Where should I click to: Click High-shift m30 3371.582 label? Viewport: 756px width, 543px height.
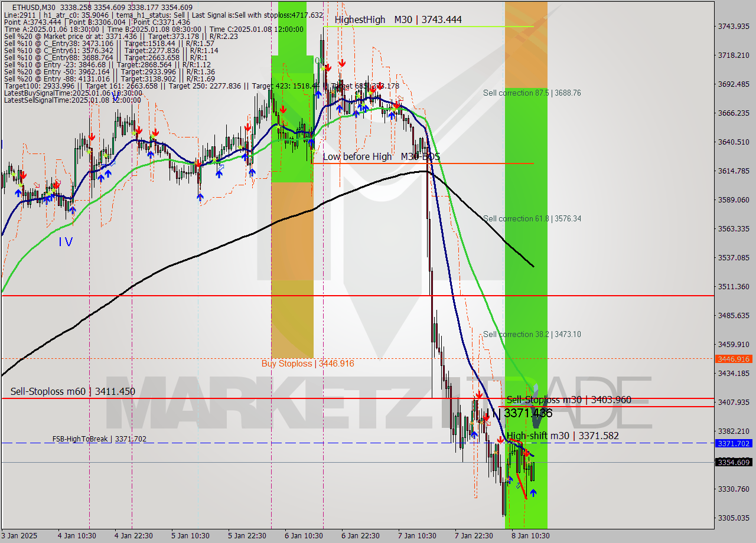[x=563, y=436]
